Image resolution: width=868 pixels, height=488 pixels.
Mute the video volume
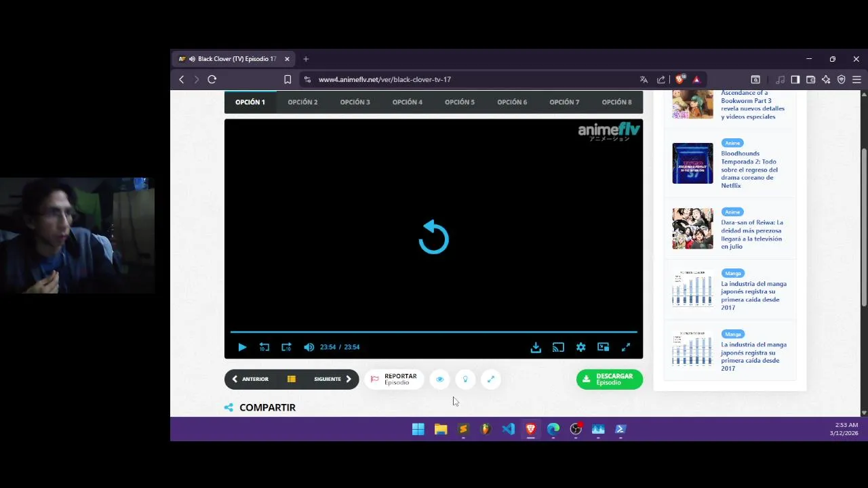309,347
